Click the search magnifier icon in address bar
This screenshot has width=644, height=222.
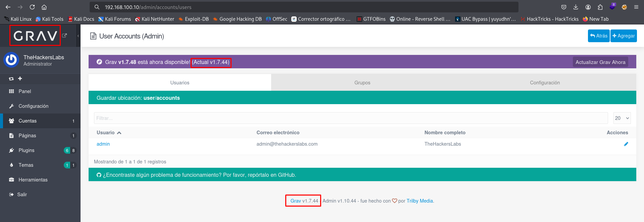click(97, 7)
